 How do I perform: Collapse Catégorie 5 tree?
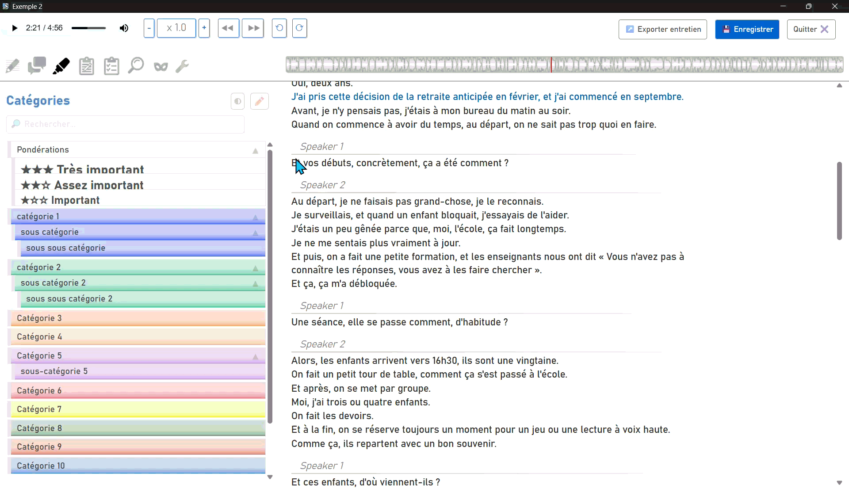pyautogui.click(x=255, y=357)
